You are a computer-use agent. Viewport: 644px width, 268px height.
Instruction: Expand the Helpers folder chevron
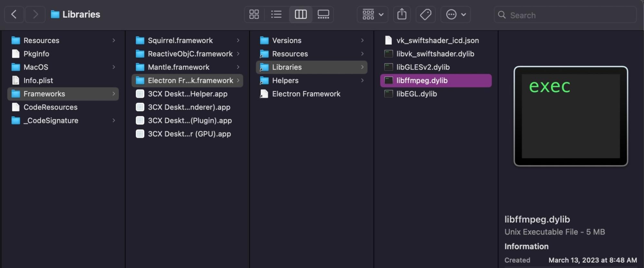pos(362,81)
